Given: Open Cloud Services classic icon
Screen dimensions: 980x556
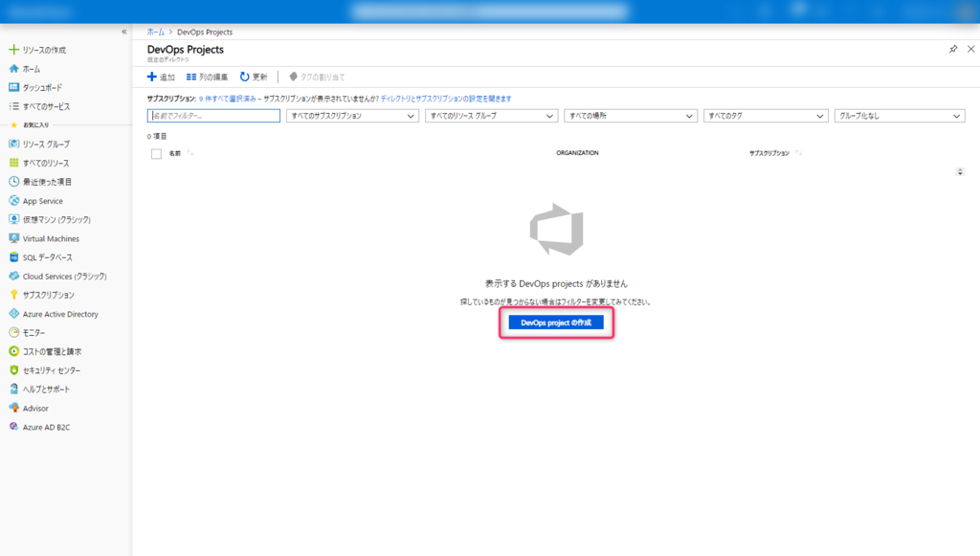Looking at the screenshot, I should (x=13, y=276).
